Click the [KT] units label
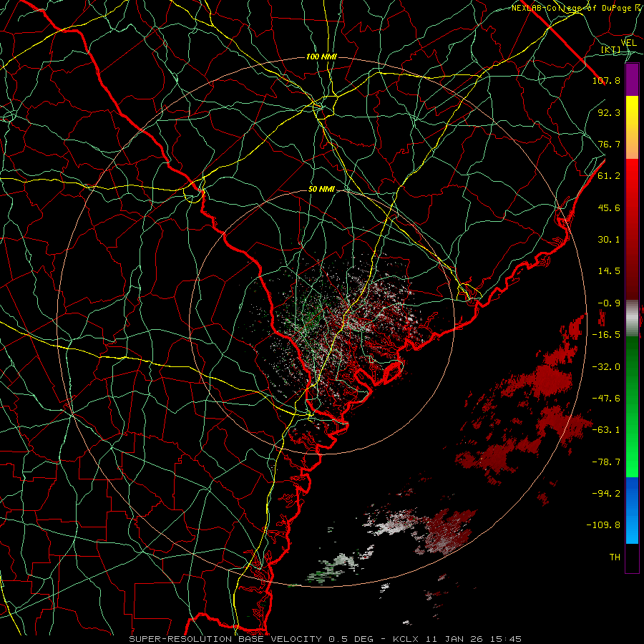The width and height of the screenshot is (644, 644). tap(611, 50)
